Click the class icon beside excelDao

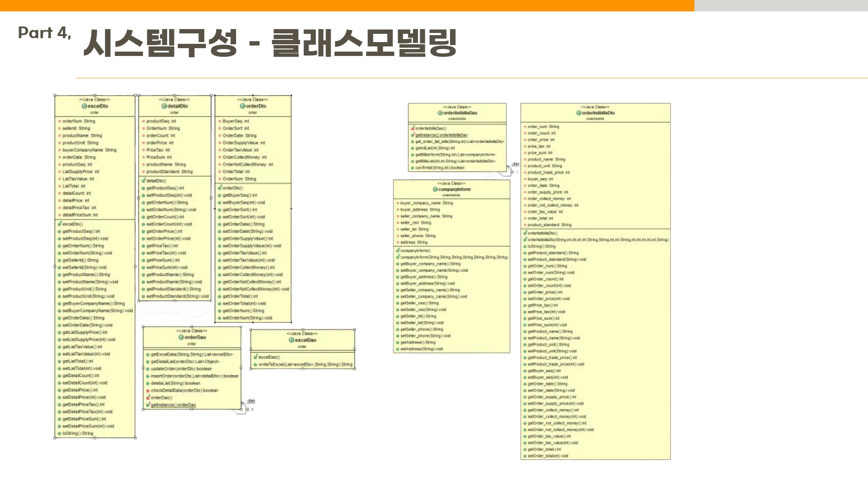coord(292,341)
